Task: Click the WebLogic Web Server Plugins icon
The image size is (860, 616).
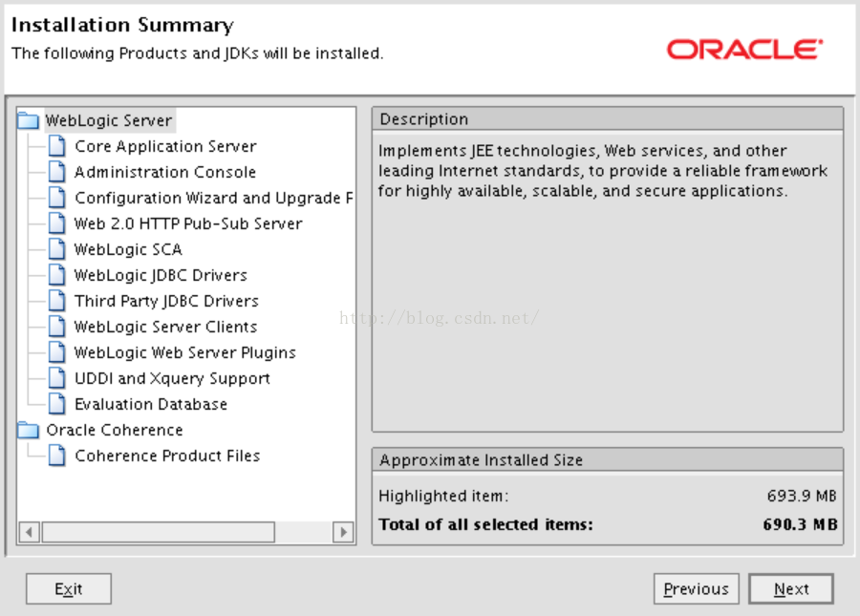Action: 57,352
